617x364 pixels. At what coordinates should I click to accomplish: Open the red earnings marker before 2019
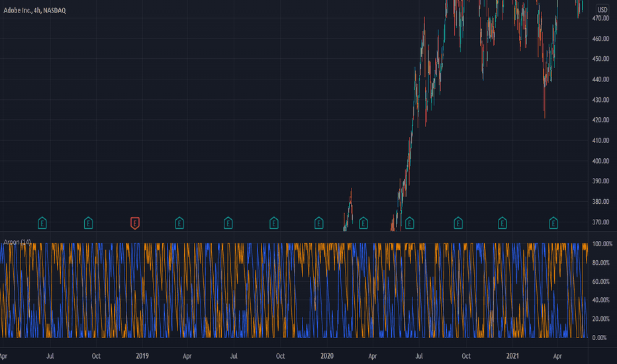point(135,223)
